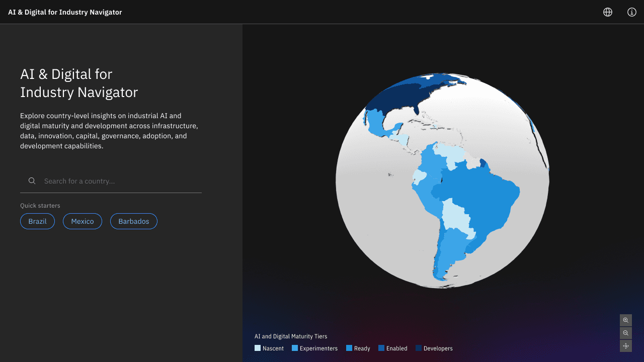Zoom in on the globe map
644x362 pixels.
pyautogui.click(x=626, y=320)
